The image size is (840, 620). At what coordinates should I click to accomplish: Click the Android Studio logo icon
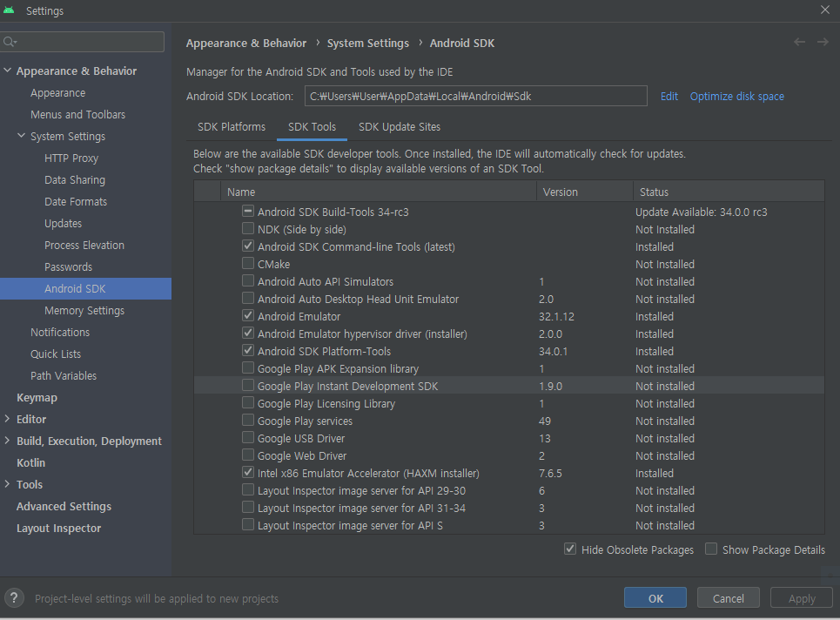coord(9,10)
